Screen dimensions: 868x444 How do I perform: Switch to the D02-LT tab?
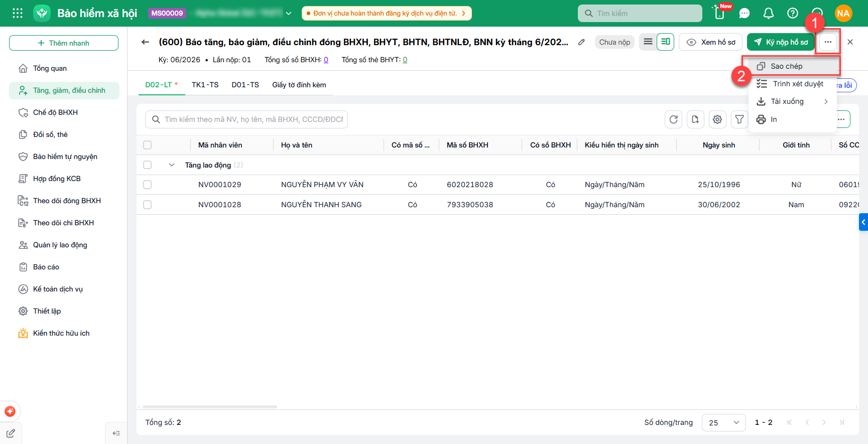tap(161, 85)
